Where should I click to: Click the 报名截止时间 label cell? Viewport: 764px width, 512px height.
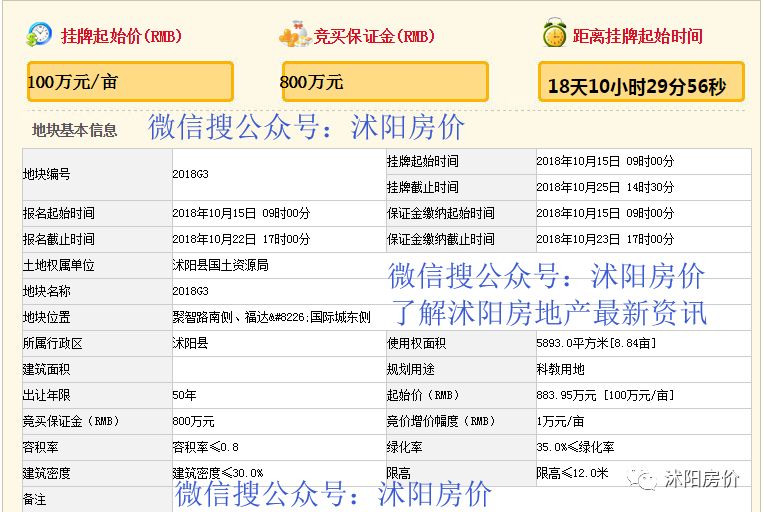(97, 239)
